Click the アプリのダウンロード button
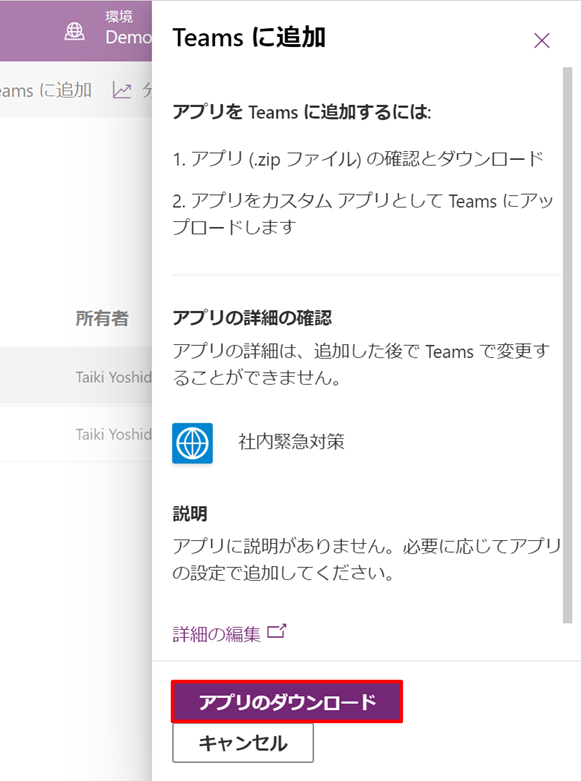Viewport: 581px width, 781px height. pos(287,702)
